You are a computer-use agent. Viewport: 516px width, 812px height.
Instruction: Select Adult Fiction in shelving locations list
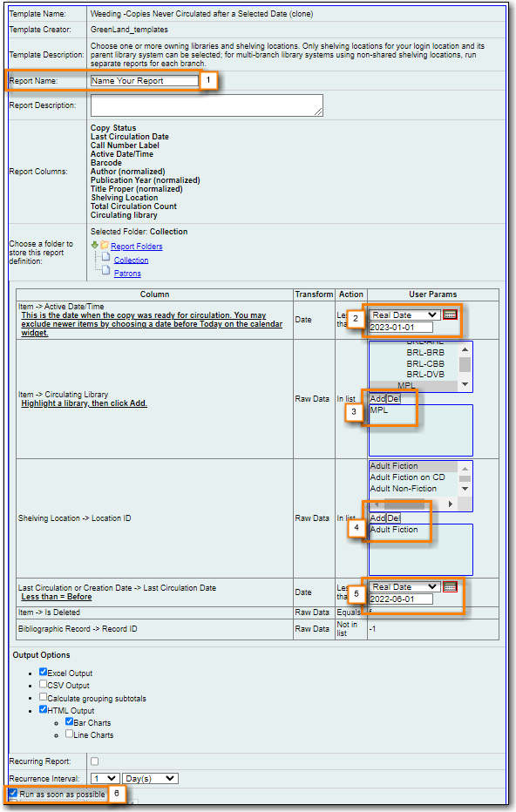pyautogui.click(x=413, y=466)
